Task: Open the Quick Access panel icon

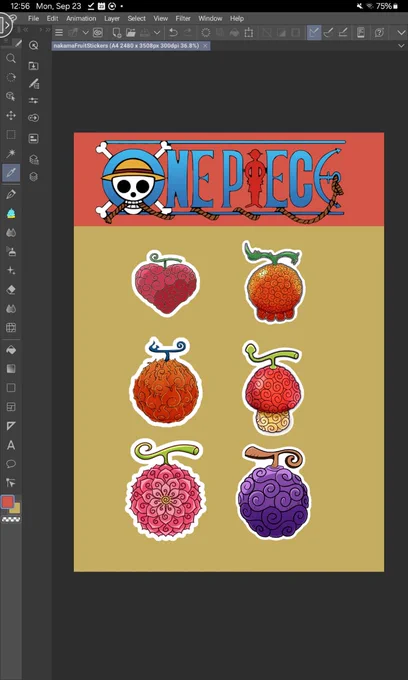Action: click(x=33, y=45)
